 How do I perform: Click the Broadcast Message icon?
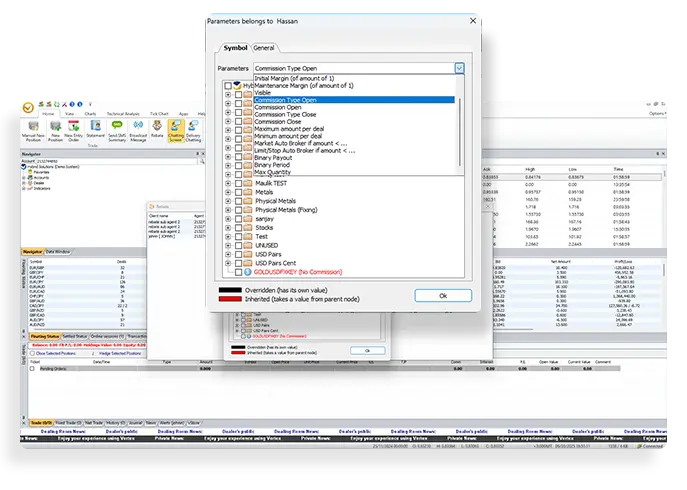click(x=138, y=131)
